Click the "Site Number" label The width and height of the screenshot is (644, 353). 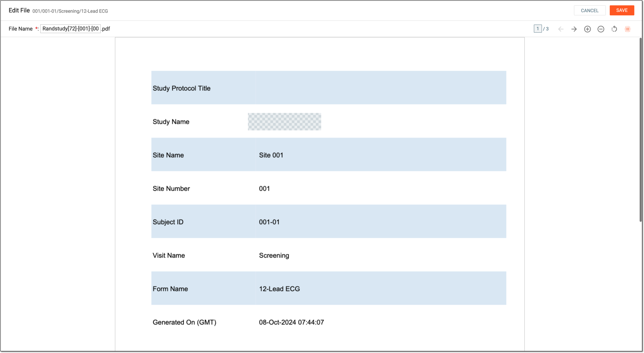point(171,189)
